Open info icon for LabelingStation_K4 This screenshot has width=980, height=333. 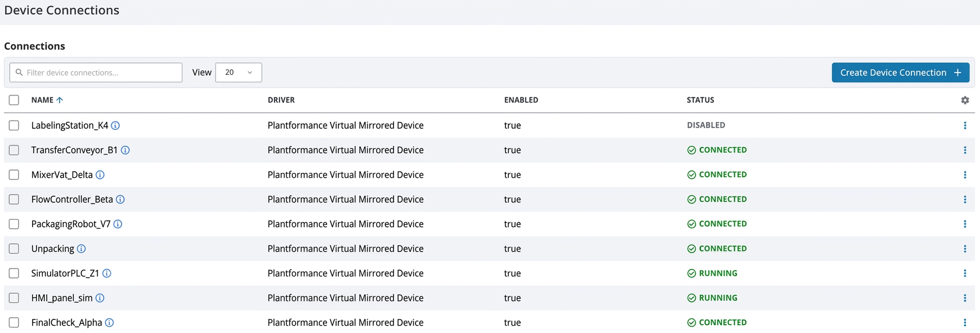coord(115,125)
